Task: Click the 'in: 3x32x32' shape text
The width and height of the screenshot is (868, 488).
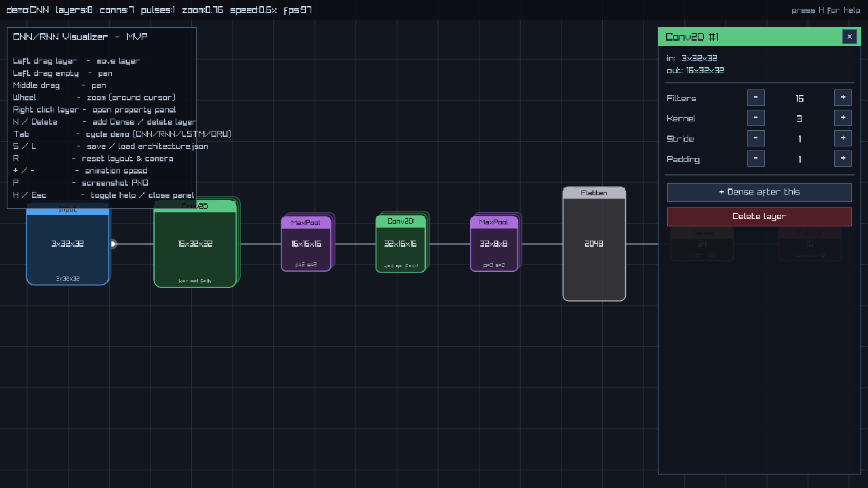Action: coord(692,58)
